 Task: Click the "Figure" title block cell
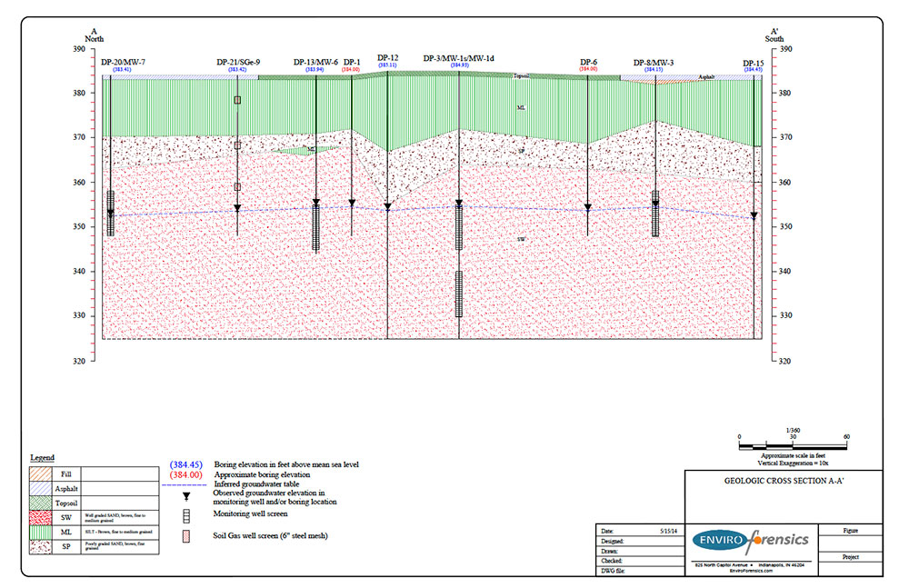pyautogui.click(x=851, y=530)
